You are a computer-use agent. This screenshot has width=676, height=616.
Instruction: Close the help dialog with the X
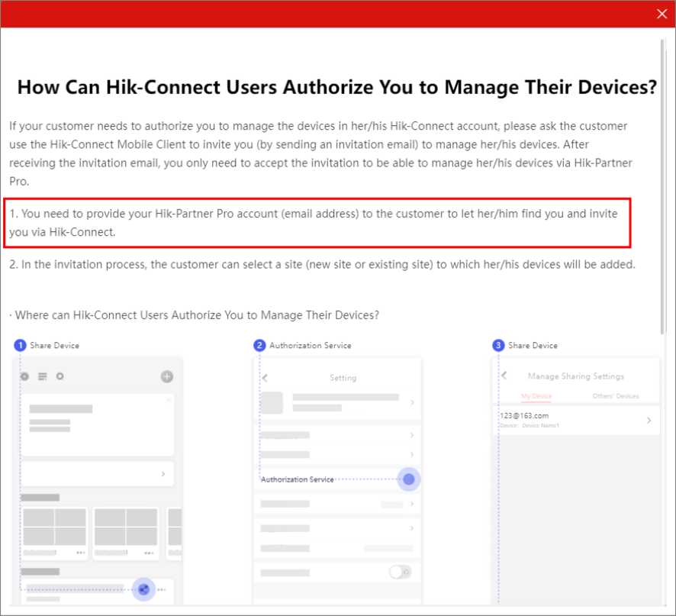point(662,14)
